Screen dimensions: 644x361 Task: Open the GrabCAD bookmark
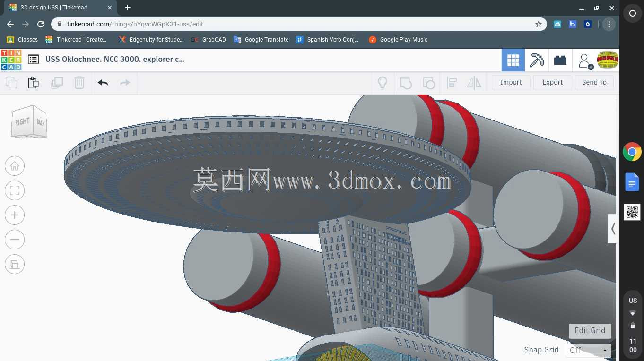click(x=209, y=40)
